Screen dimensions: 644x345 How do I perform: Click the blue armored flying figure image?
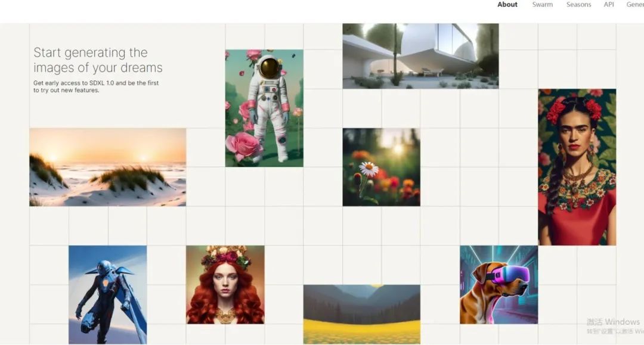tap(107, 294)
